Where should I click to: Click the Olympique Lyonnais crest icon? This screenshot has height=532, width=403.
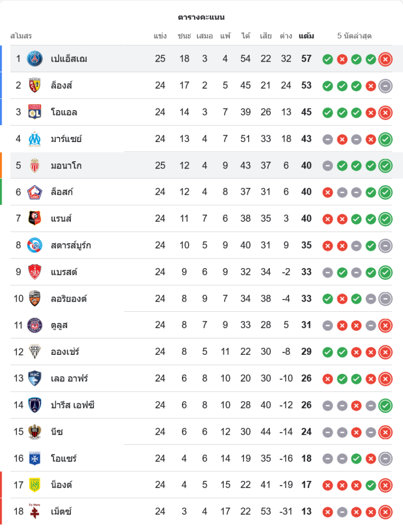click(35, 112)
